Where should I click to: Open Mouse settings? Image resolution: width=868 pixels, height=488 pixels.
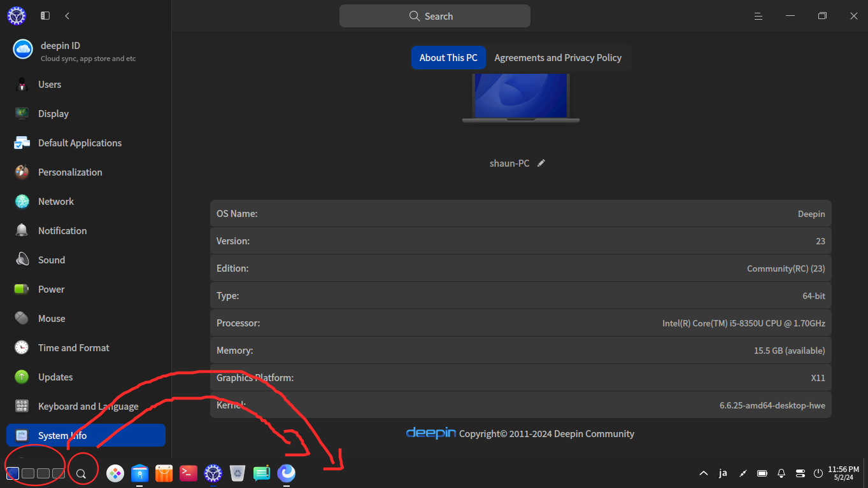coord(86,319)
